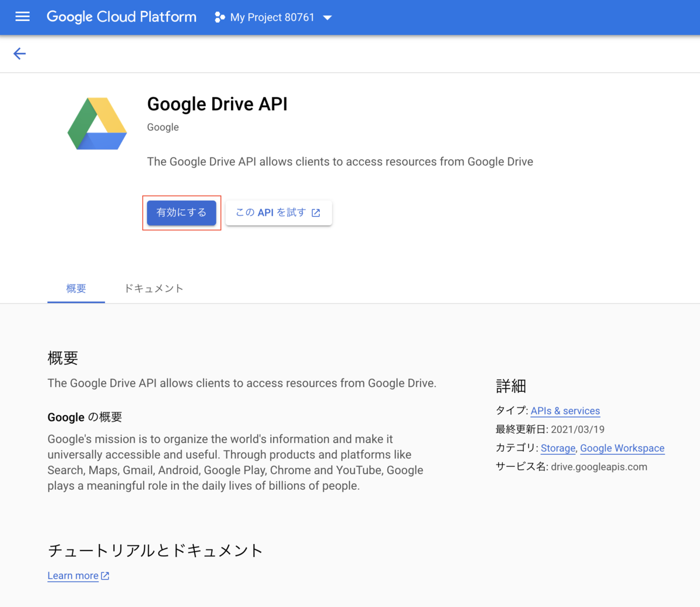Screen dimensions: 700x607
Task: Open the My Project 80761 dropdown
Action: pyautogui.click(x=272, y=17)
